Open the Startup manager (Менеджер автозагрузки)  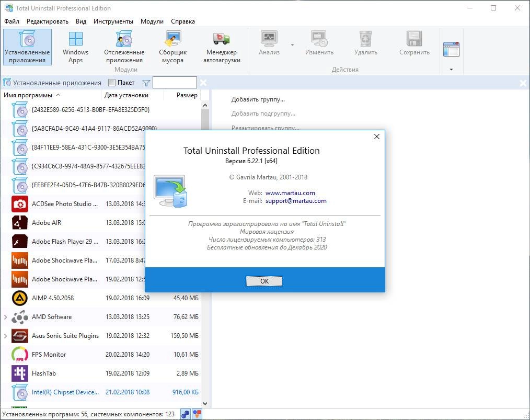pos(222,47)
